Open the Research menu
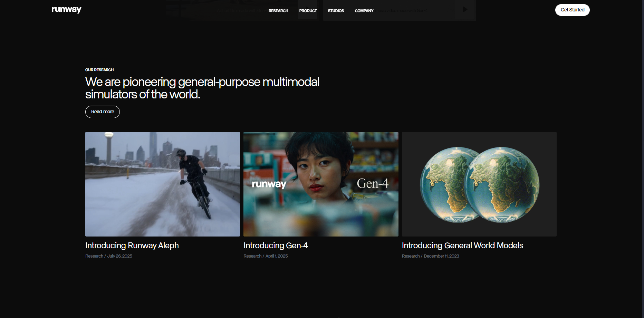This screenshot has height=318, width=644. tap(278, 11)
